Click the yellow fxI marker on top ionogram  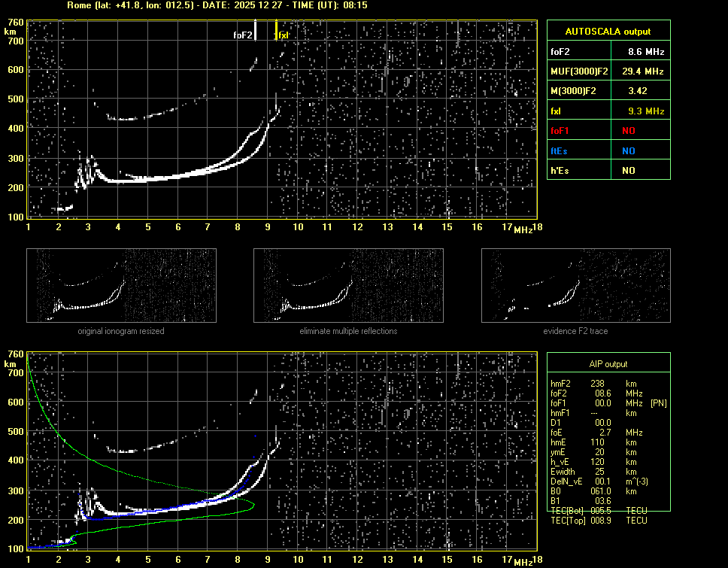[x=277, y=30]
